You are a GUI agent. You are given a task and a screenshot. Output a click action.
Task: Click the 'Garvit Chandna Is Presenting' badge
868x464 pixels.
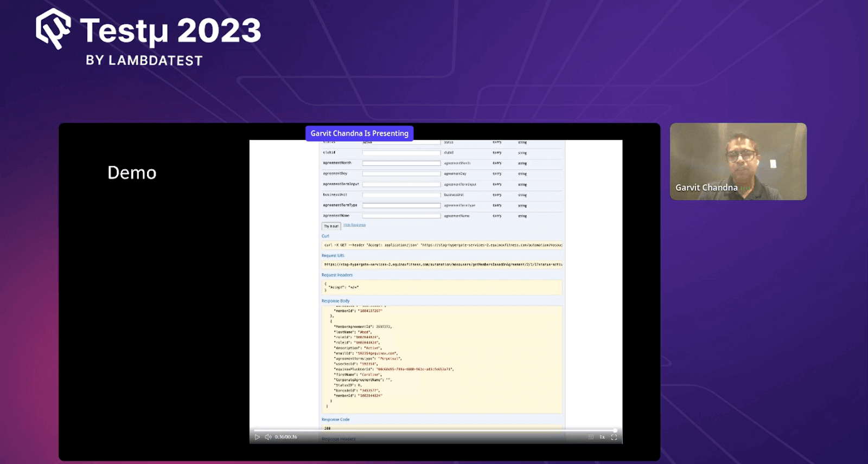pos(359,133)
